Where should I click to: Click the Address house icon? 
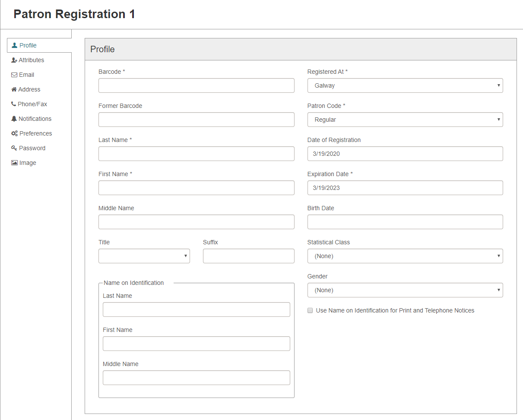pyautogui.click(x=14, y=89)
